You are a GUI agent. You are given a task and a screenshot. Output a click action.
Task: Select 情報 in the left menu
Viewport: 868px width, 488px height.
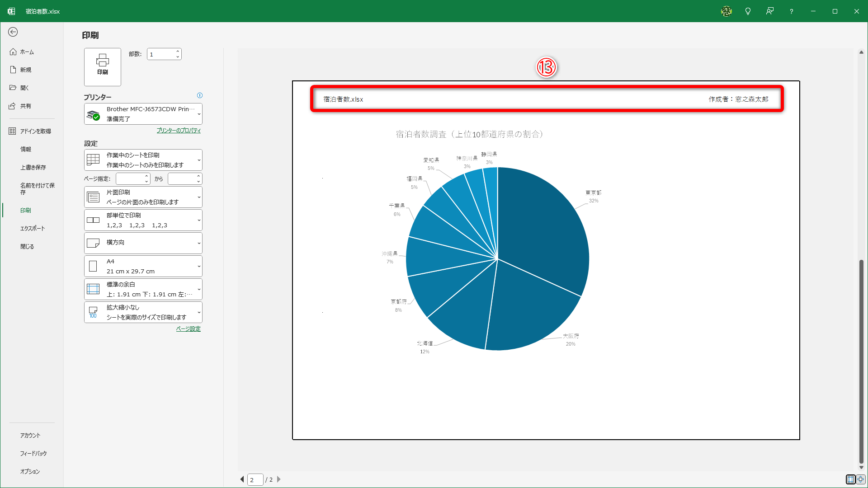pyautogui.click(x=26, y=149)
